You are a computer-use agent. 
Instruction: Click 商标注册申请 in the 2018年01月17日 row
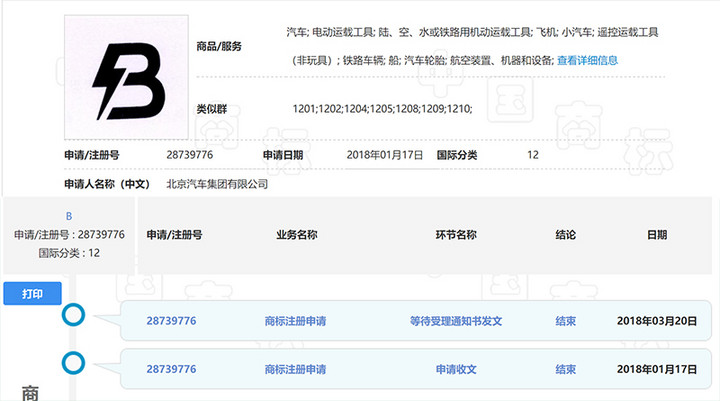tap(295, 369)
